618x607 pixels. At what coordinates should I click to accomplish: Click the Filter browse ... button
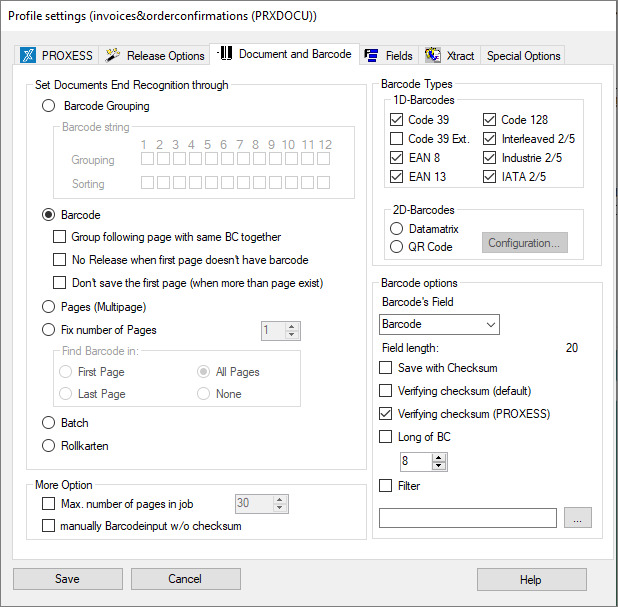(x=578, y=518)
